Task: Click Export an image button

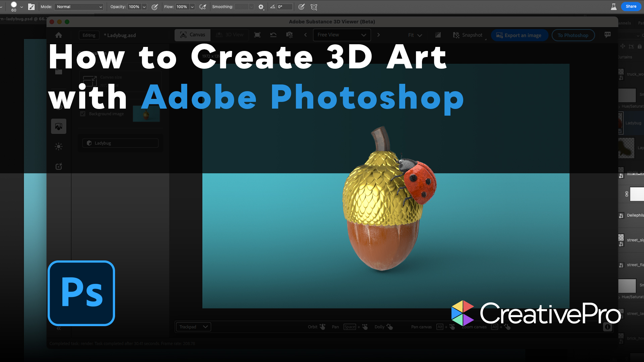Action: point(519,35)
